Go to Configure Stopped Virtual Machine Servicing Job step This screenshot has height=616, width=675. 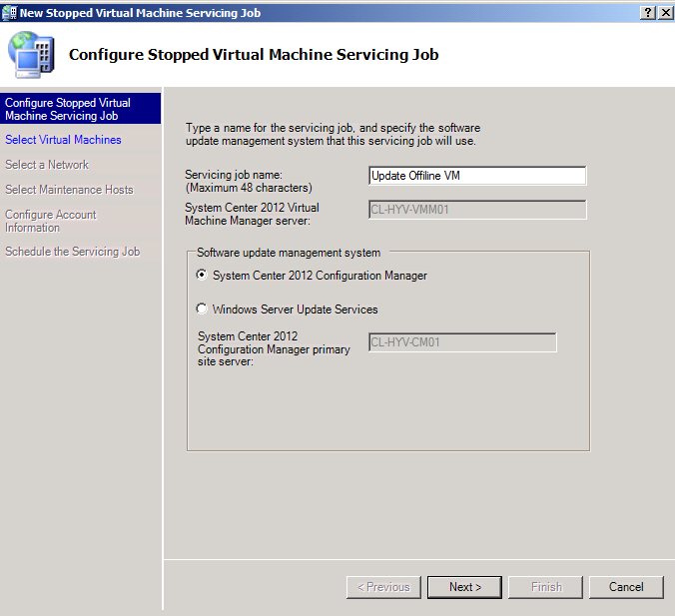[x=81, y=109]
